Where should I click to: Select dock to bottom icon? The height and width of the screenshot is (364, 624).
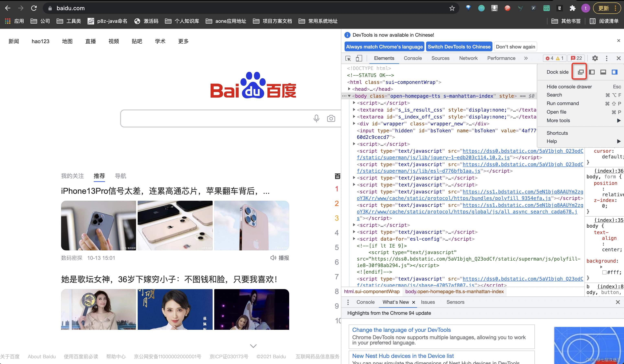pyautogui.click(x=604, y=71)
